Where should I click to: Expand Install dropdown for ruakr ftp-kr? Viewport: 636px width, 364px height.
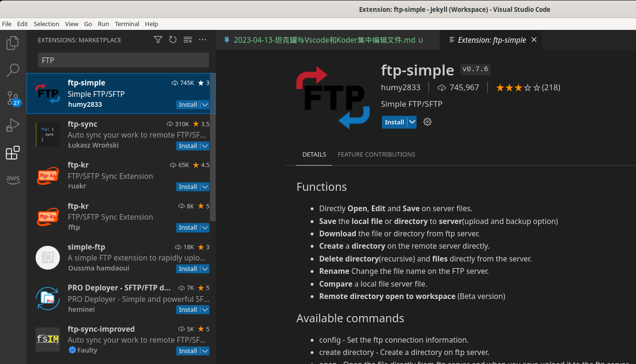[x=205, y=187]
